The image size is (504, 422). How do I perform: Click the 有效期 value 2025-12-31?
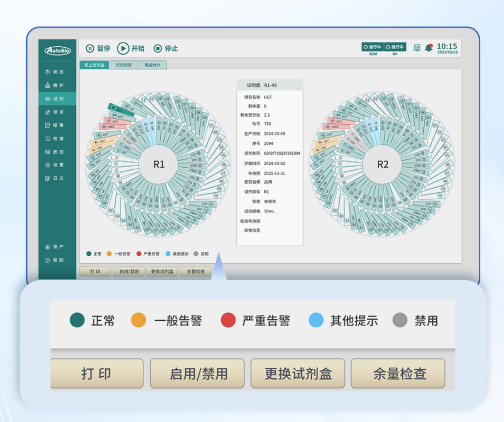[274, 173]
